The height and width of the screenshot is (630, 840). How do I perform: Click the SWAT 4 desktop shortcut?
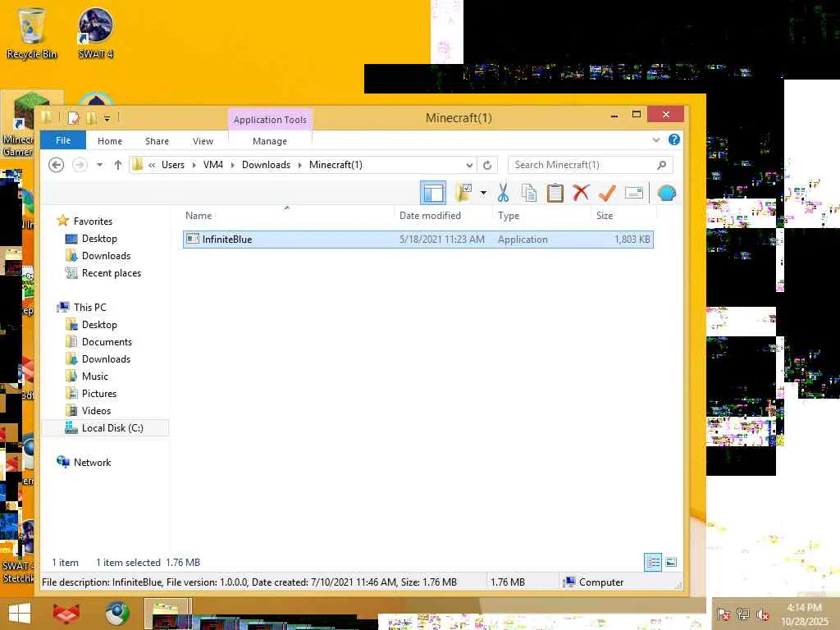point(96,34)
